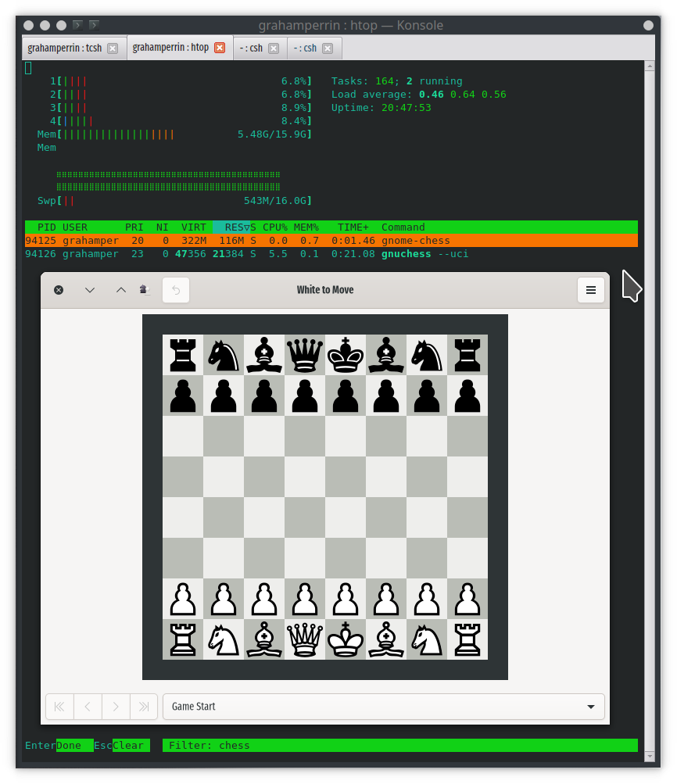
Task: Switch to the first '- : csh' tab
Action: 250,48
